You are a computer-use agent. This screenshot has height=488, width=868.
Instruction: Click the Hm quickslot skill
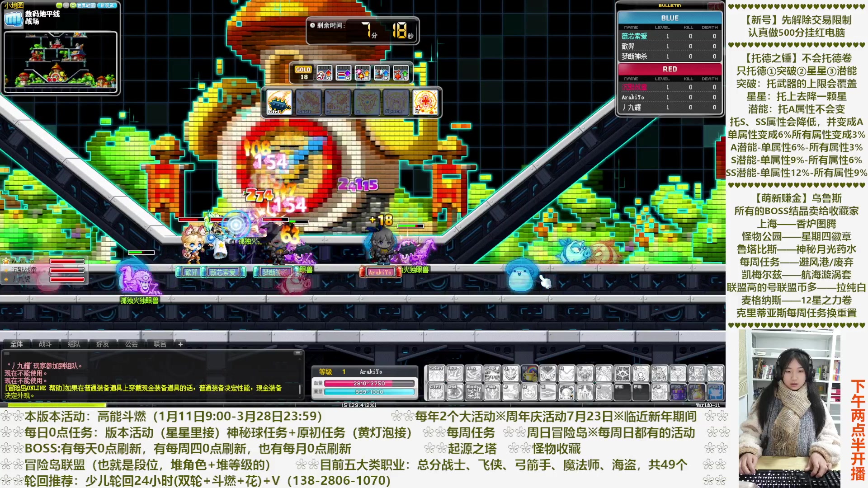coord(473,374)
